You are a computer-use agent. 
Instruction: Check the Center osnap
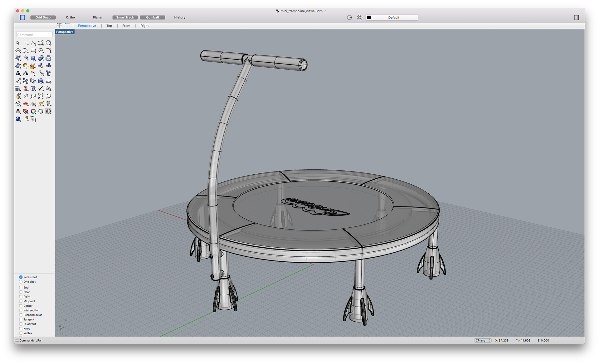[21, 306]
